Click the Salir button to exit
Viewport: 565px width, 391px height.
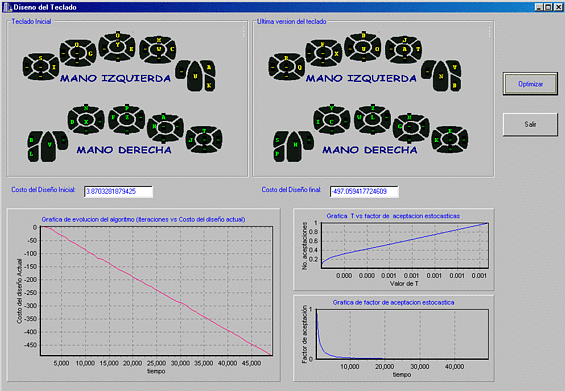(530, 124)
